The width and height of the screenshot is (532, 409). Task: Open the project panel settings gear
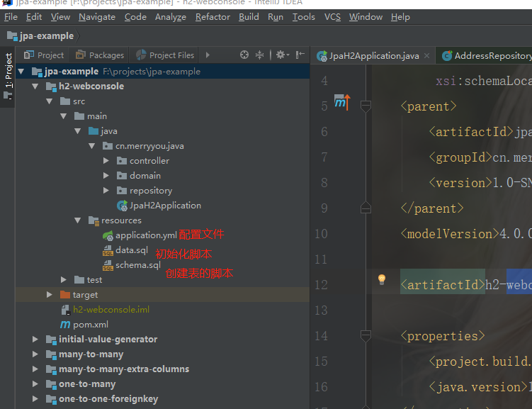coord(282,55)
